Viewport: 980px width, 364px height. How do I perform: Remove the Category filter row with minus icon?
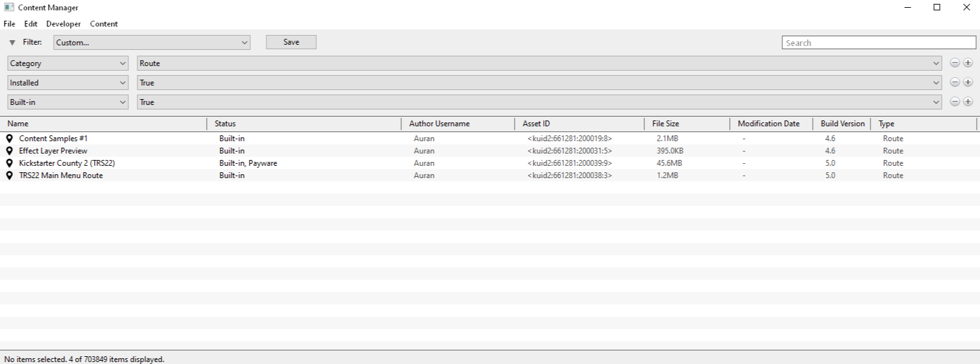[955, 63]
